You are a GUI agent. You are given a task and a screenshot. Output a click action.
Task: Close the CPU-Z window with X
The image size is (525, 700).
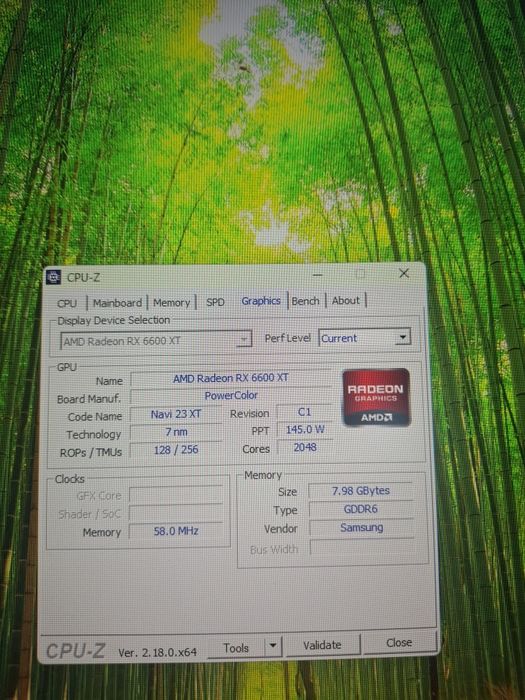click(x=404, y=273)
